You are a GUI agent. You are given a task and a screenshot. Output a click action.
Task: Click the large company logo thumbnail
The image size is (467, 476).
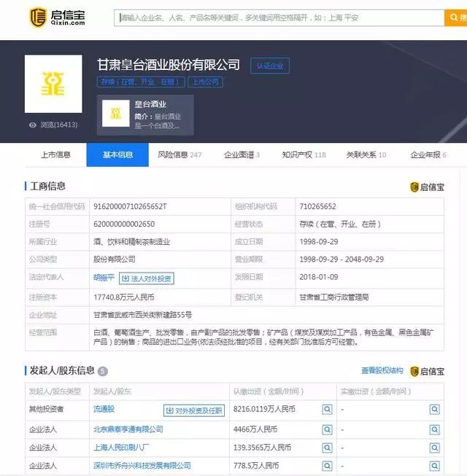click(x=53, y=84)
